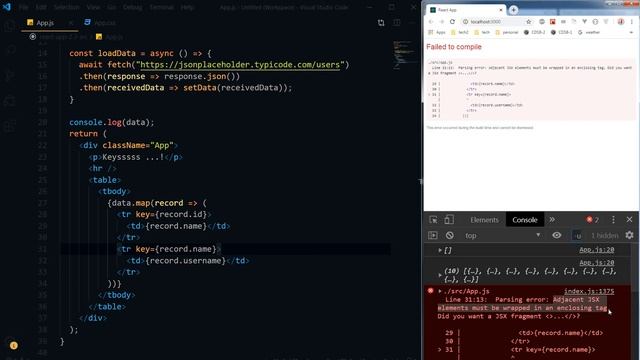
Task: Click site info icon in address bar
Action: [465, 22]
